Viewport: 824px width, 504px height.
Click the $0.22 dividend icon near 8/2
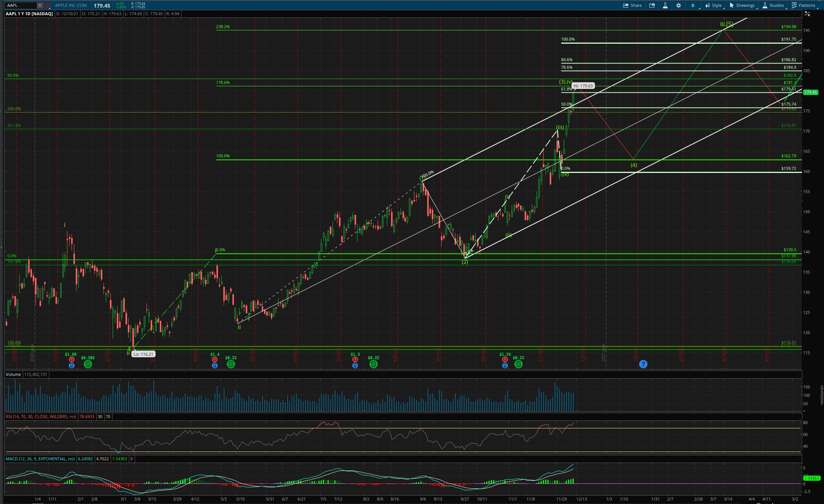pyautogui.click(x=374, y=364)
